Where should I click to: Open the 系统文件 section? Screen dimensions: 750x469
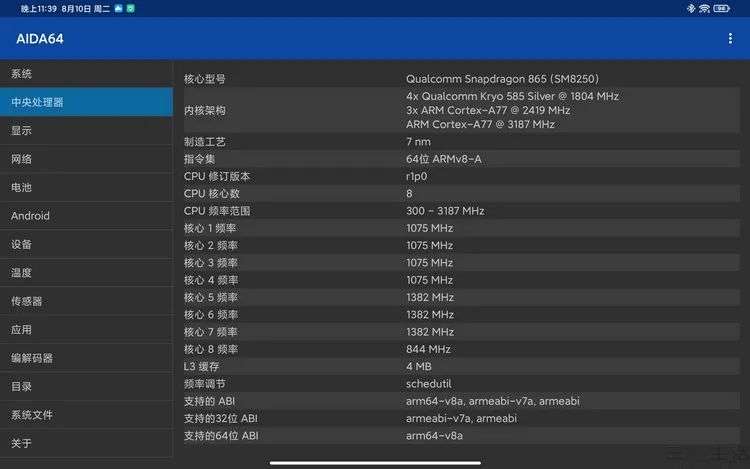pyautogui.click(x=86, y=415)
